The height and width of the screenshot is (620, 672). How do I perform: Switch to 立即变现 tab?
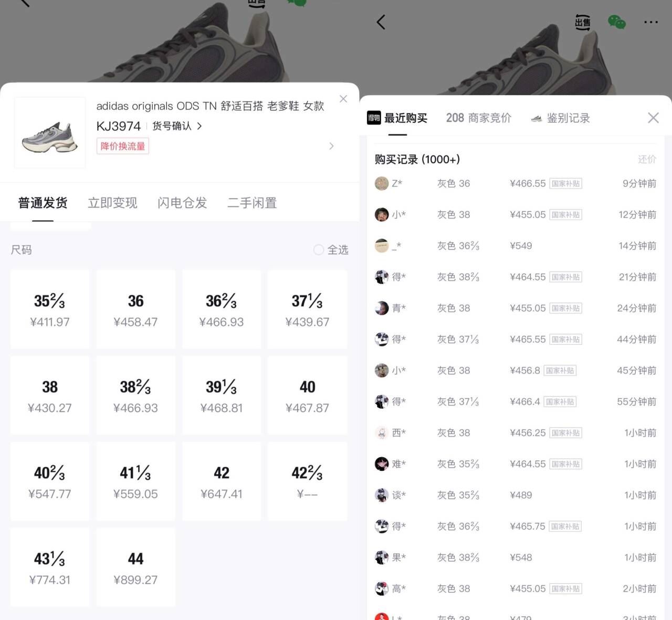coord(112,203)
